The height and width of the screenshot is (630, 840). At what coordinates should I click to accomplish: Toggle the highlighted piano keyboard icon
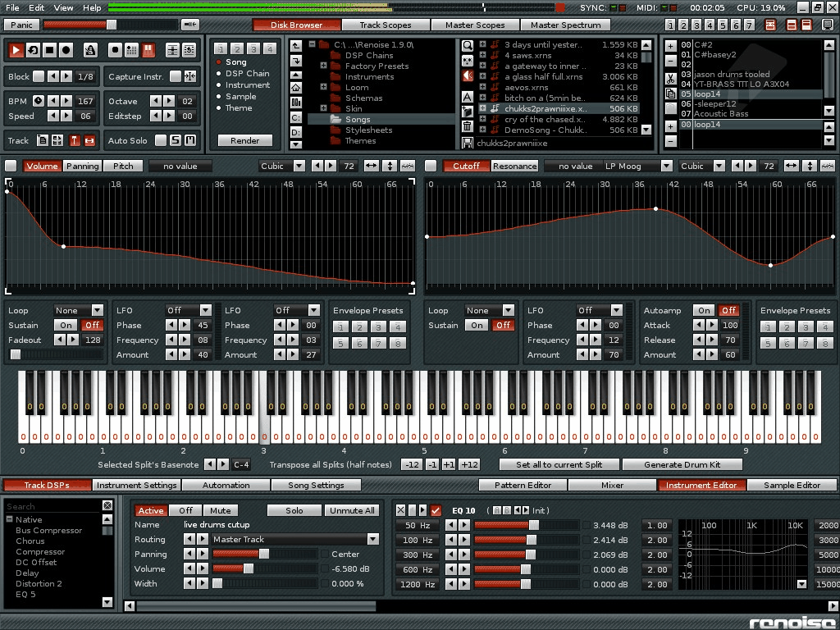(148, 50)
